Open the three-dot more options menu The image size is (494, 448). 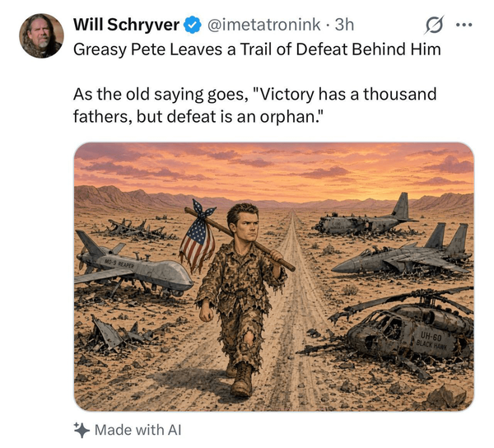(x=464, y=25)
